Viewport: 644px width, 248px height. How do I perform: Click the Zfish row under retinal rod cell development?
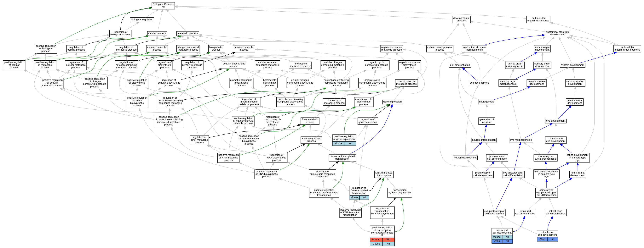point(502,241)
